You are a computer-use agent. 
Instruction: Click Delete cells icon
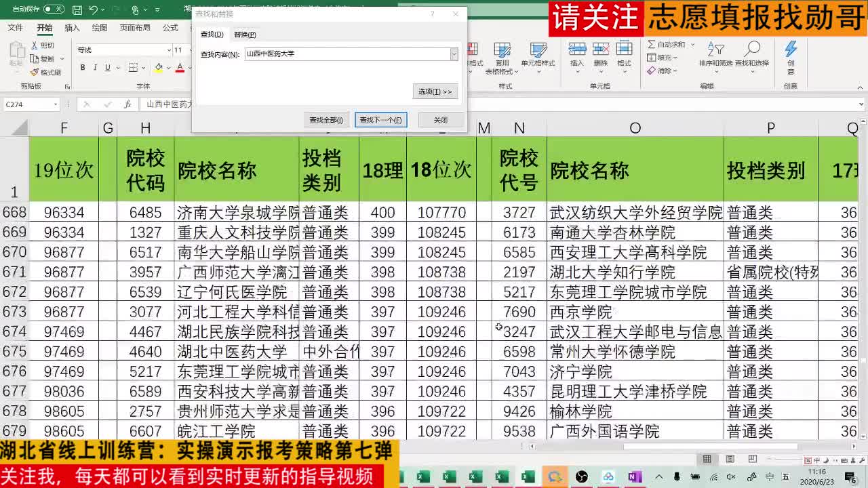click(x=601, y=49)
